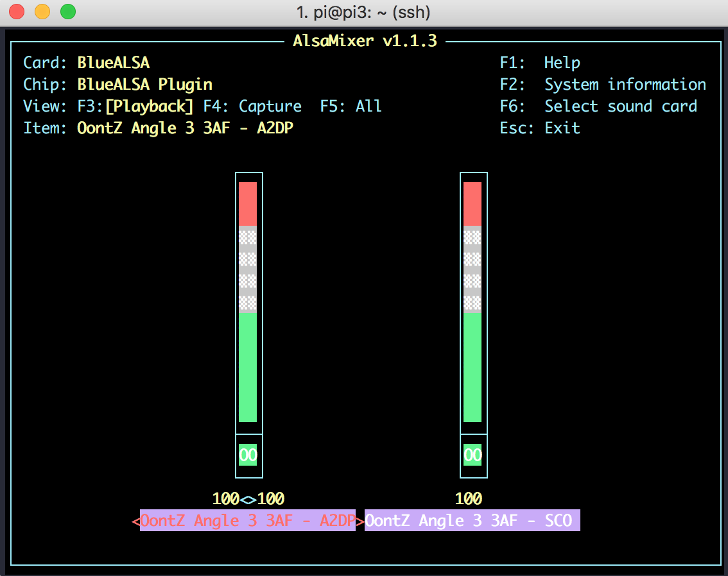The width and height of the screenshot is (728, 576).
Task: Click the BlueALSA card name
Action: (x=113, y=62)
